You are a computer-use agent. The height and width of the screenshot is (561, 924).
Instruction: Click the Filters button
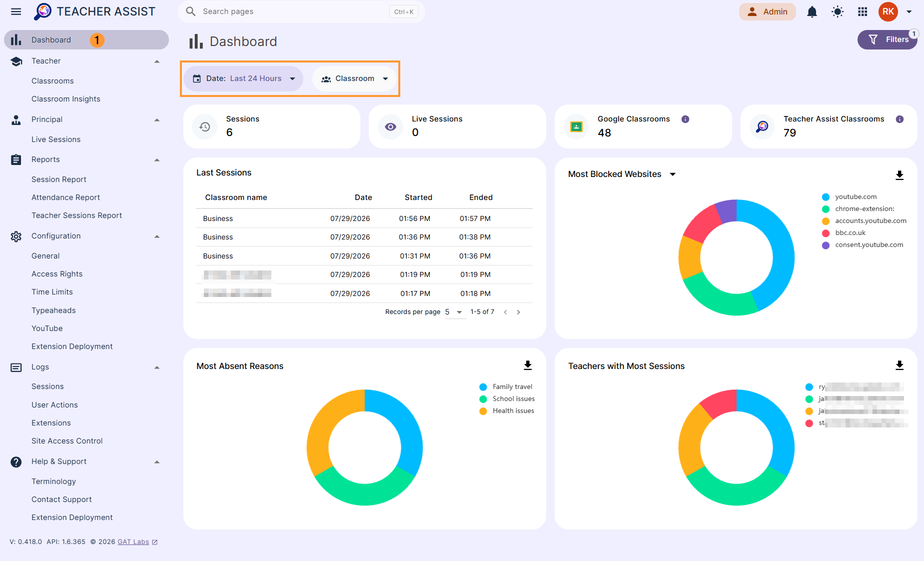(887, 39)
